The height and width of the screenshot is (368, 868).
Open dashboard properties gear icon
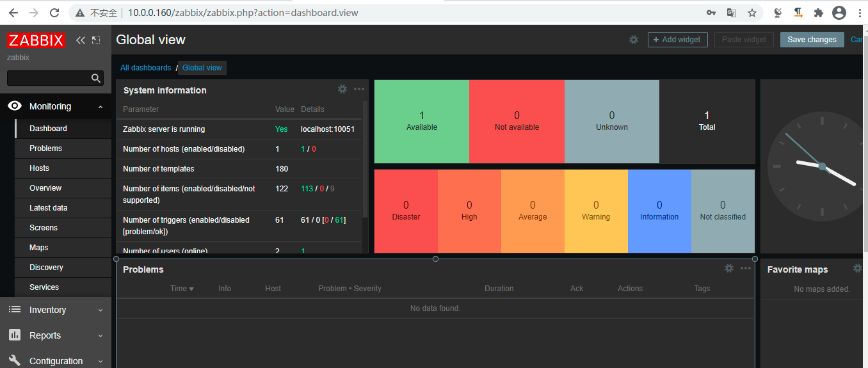(x=634, y=40)
